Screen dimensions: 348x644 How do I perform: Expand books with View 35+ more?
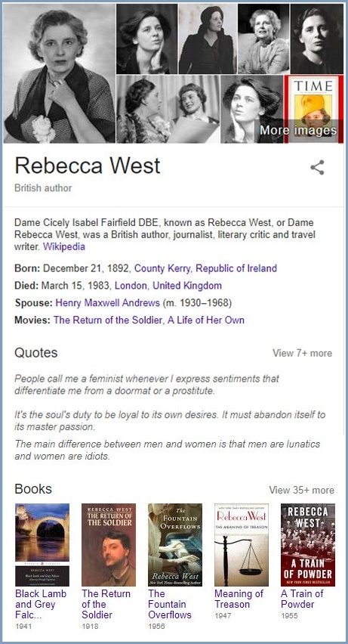(302, 490)
